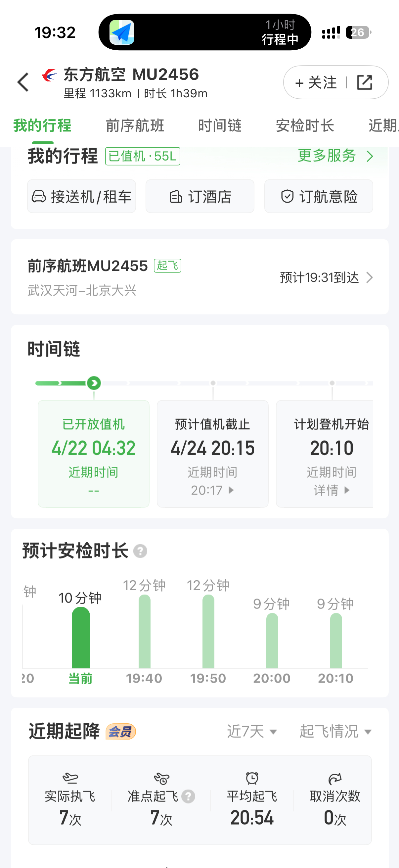Tap the alarm clock icon above 平均起飞
399x868 pixels.
click(x=252, y=778)
